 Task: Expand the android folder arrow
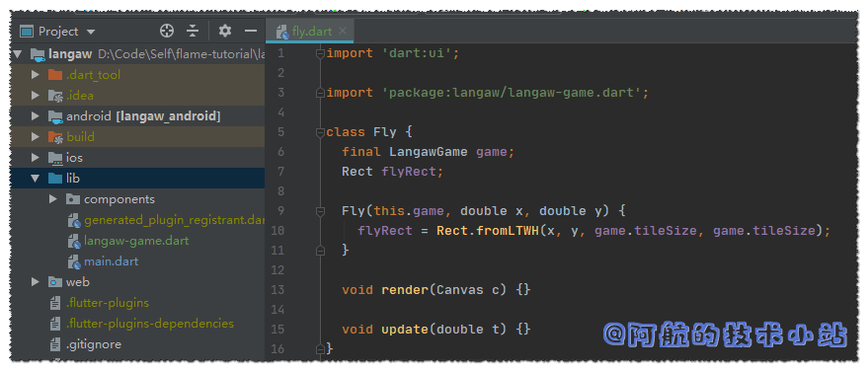point(36,116)
